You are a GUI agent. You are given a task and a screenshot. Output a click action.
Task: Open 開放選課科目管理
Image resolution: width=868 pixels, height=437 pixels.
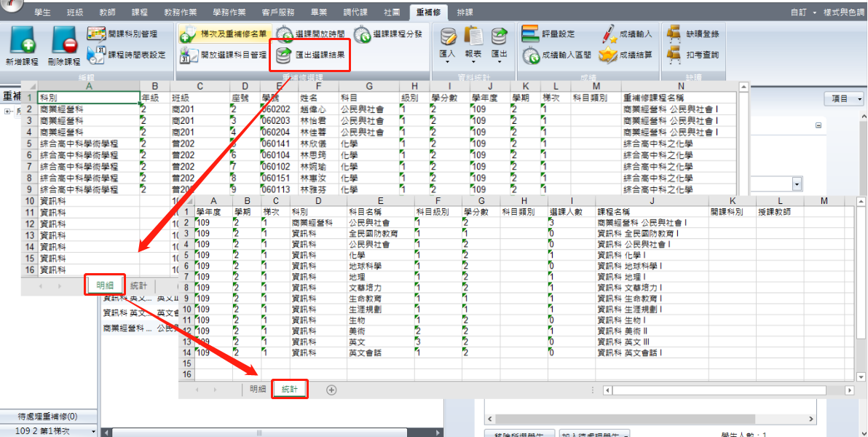pyautogui.click(x=223, y=55)
